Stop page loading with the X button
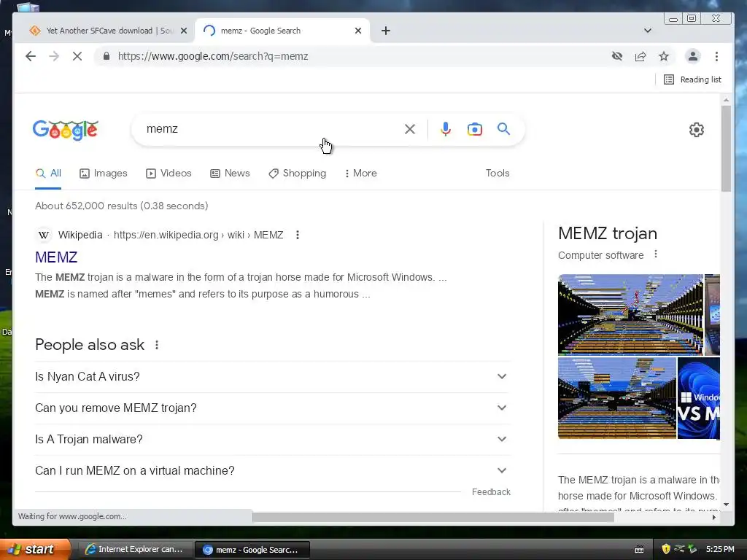The height and width of the screenshot is (560, 747). [x=77, y=56]
